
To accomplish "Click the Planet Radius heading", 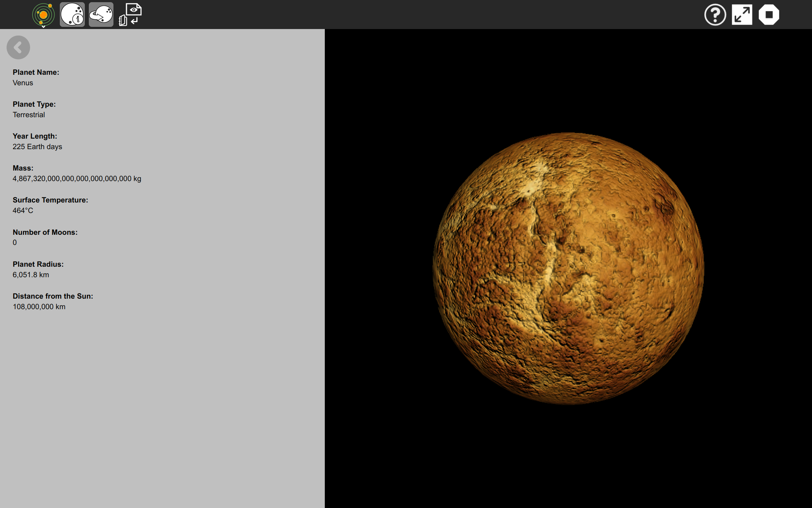I will (x=38, y=264).
